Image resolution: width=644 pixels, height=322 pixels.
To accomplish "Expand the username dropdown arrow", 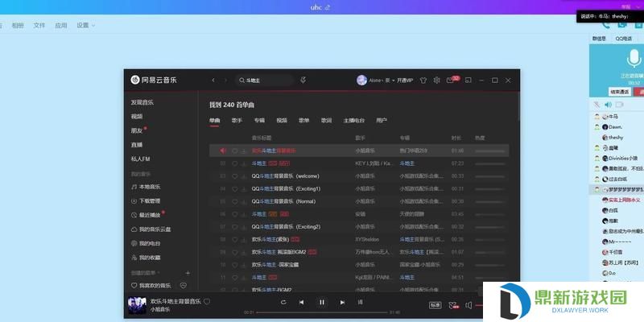I will (393, 80).
